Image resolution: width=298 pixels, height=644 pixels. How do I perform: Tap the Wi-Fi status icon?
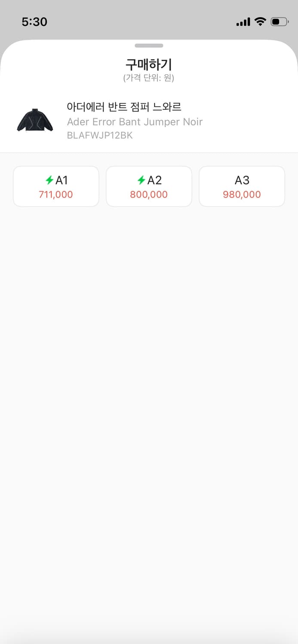pyautogui.click(x=260, y=21)
